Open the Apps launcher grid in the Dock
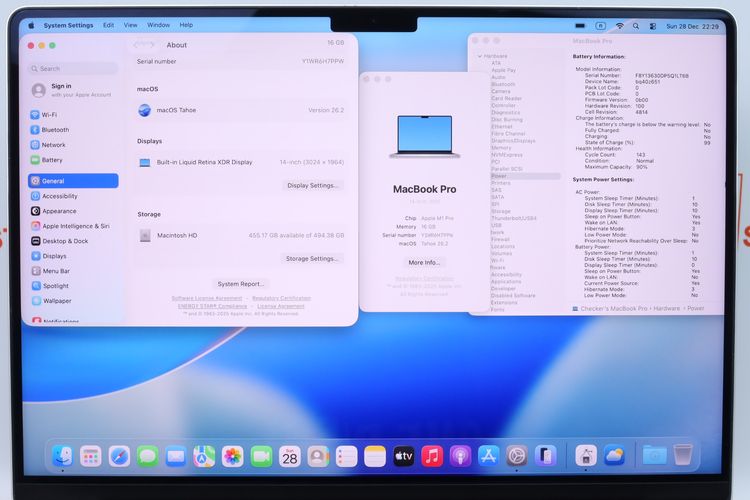 (x=90, y=456)
